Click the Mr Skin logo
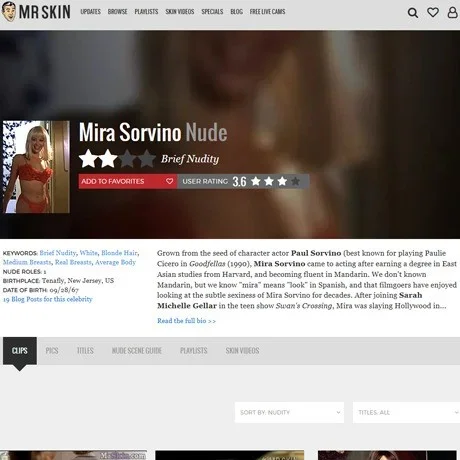 (36, 12)
